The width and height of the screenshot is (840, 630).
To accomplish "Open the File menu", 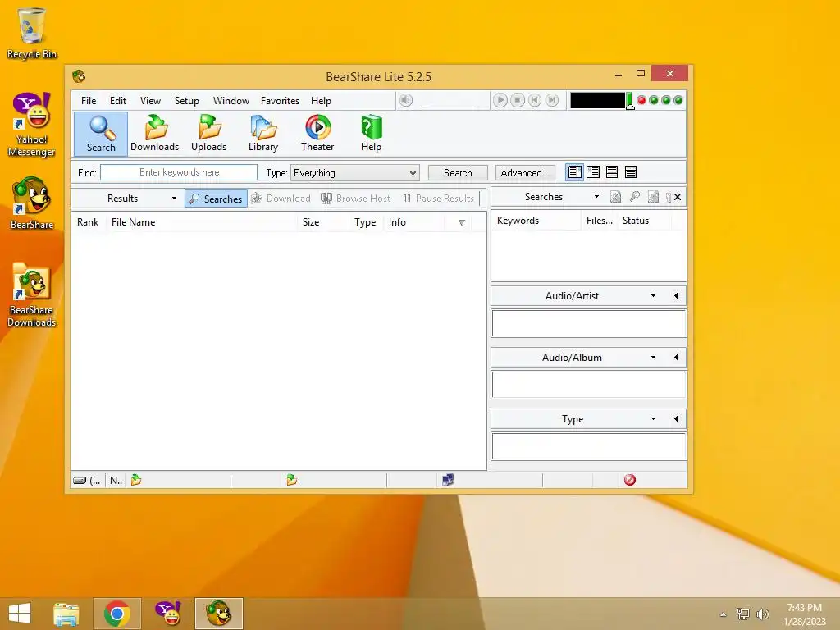I will tap(89, 101).
